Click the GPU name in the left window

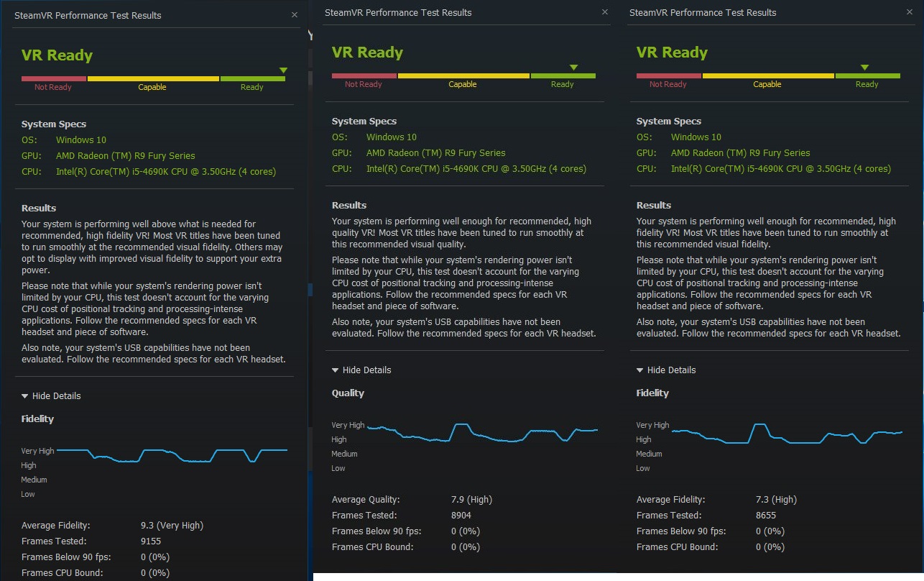[x=126, y=156]
